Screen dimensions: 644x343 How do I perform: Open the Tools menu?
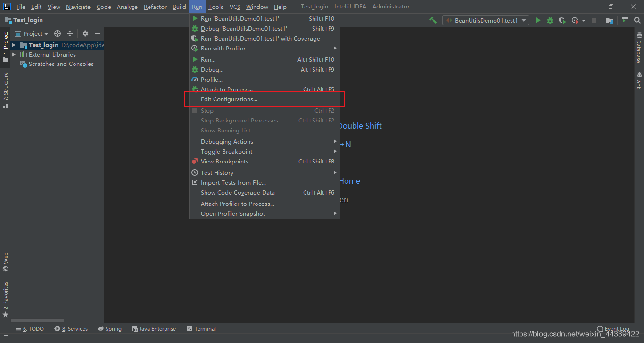tap(216, 7)
